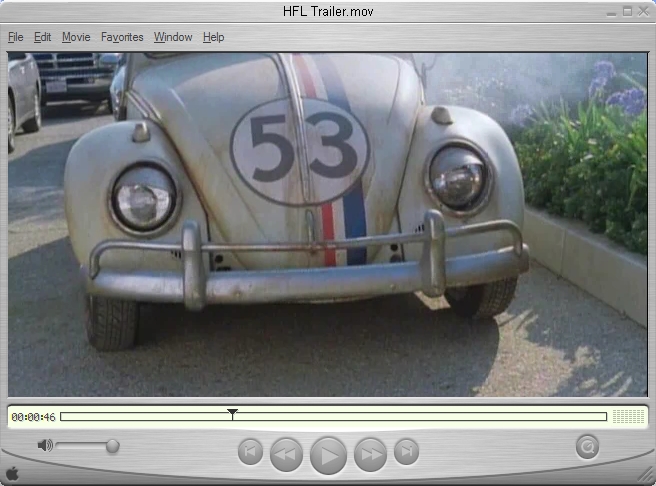The image size is (656, 486).
Task: Open the Favorites menu
Action: click(122, 37)
